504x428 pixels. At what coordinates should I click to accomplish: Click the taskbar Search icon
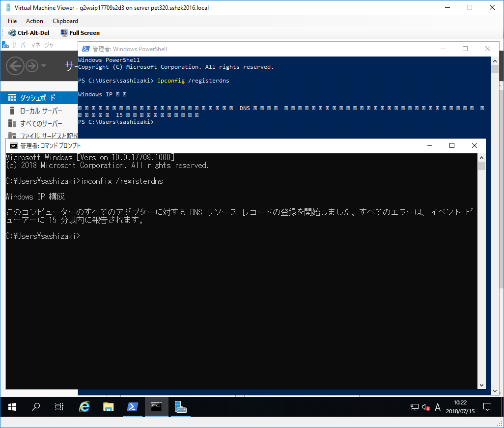(x=35, y=407)
